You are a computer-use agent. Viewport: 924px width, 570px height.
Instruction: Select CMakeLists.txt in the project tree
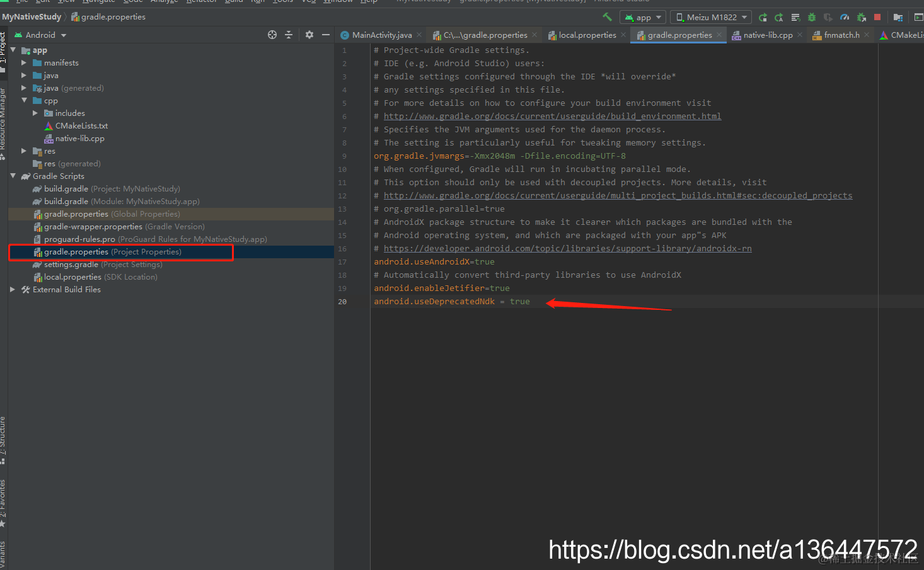point(76,126)
